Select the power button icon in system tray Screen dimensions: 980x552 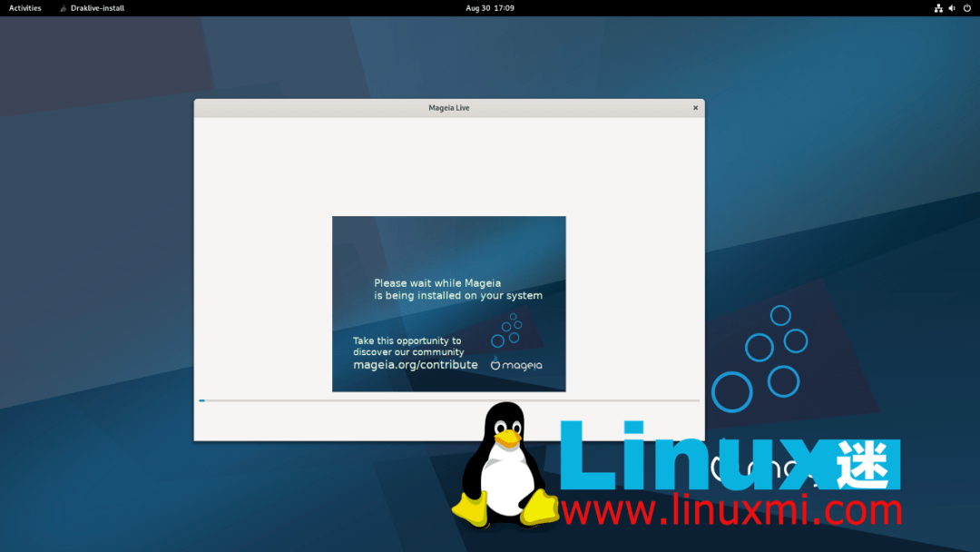pyautogui.click(x=965, y=8)
